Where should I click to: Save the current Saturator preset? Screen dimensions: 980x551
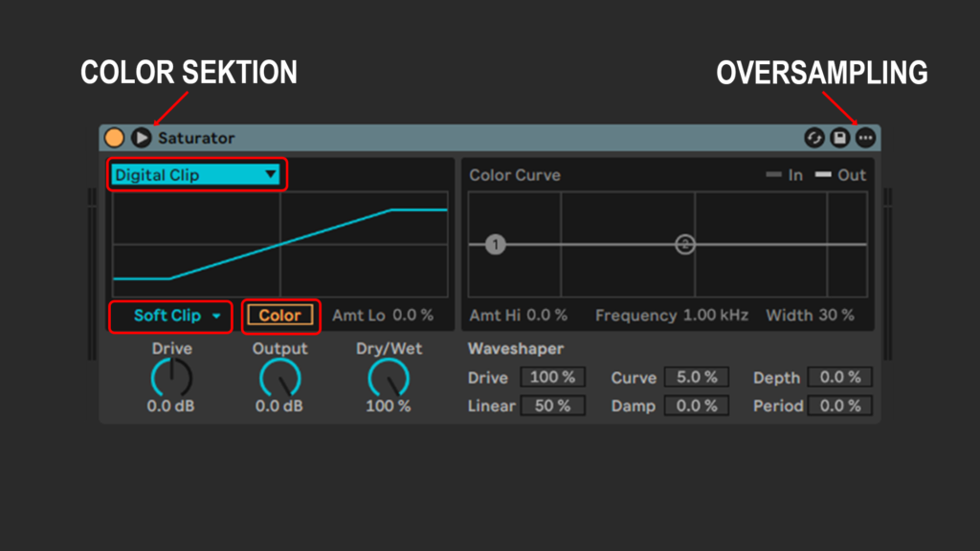(x=840, y=138)
